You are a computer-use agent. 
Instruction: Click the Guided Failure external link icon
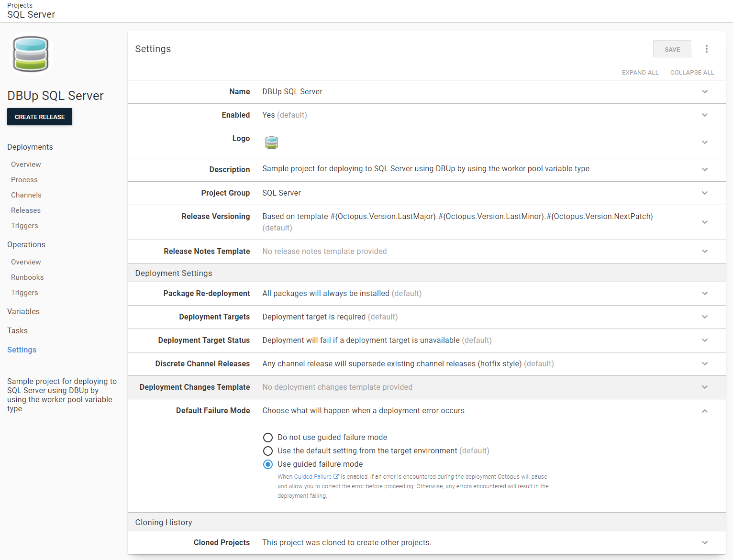336,476
